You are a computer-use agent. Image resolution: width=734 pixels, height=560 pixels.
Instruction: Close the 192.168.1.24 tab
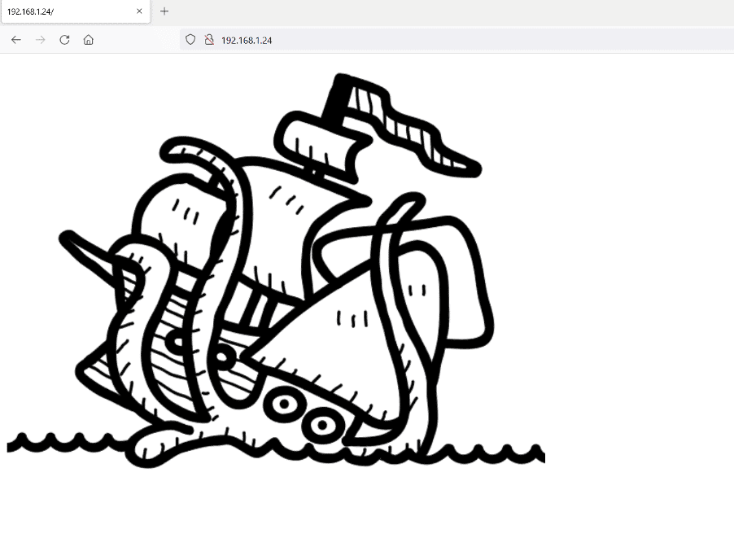tap(139, 11)
